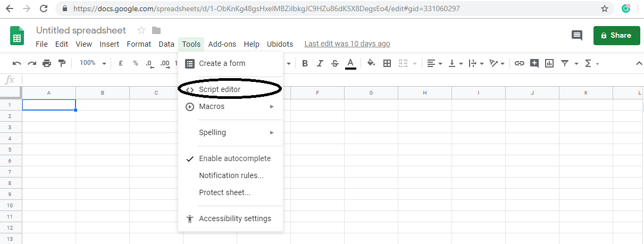The width and height of the screenshot is (644, 244).
Task: Open Accessibility settings
Action: (230, 218)
